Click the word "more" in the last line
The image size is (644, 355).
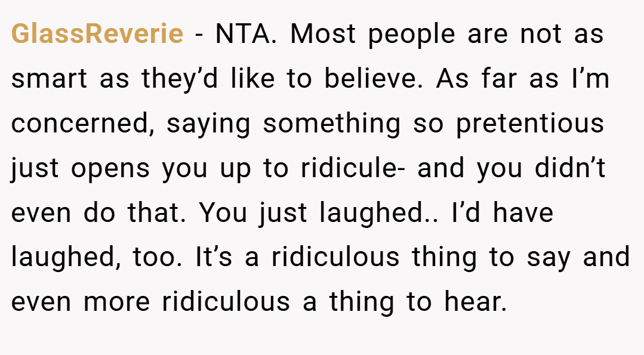click(116, 302)
